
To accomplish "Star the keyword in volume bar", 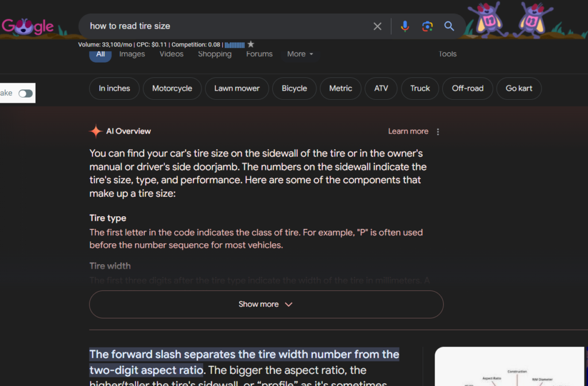I will [x=251, y=45].
